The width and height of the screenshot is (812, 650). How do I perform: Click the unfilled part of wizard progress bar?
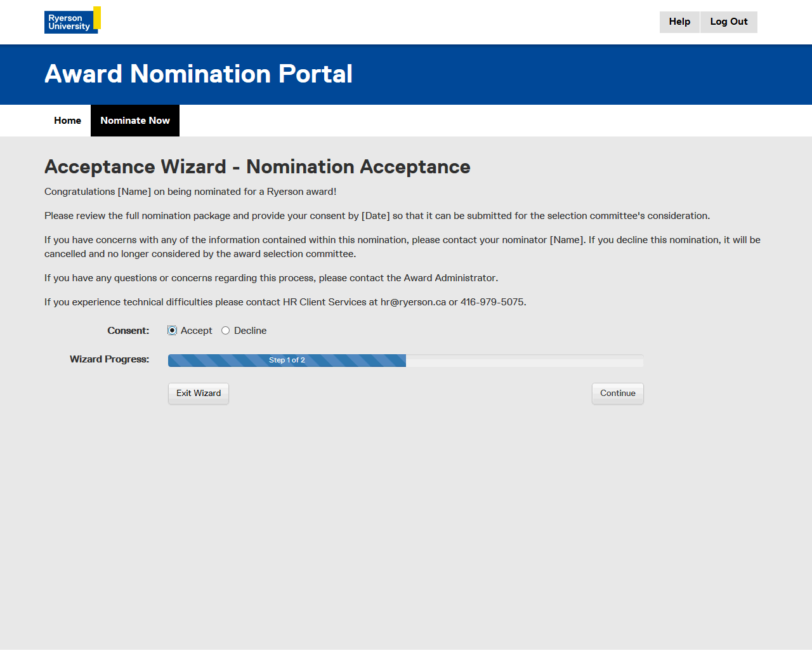pyautogui.click(x=524, y=361)
